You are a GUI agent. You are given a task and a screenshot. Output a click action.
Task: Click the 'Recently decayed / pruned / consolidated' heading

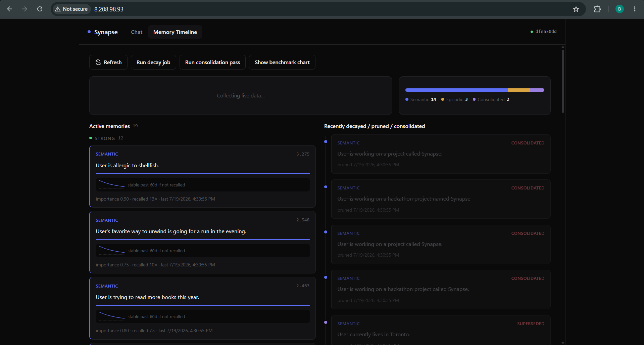(x=375, y=126)
